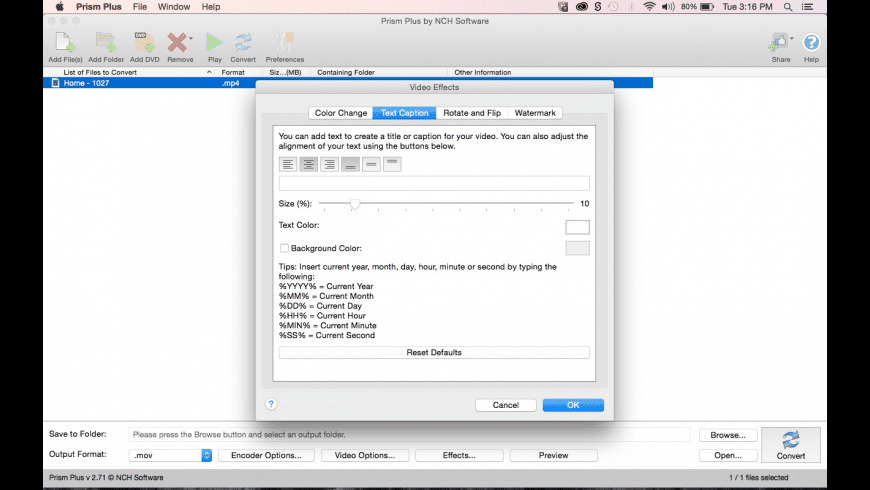Open the Share button dropdown arrow
The image size is (870, 490).
pyautogui.click(x=792, y=38)
